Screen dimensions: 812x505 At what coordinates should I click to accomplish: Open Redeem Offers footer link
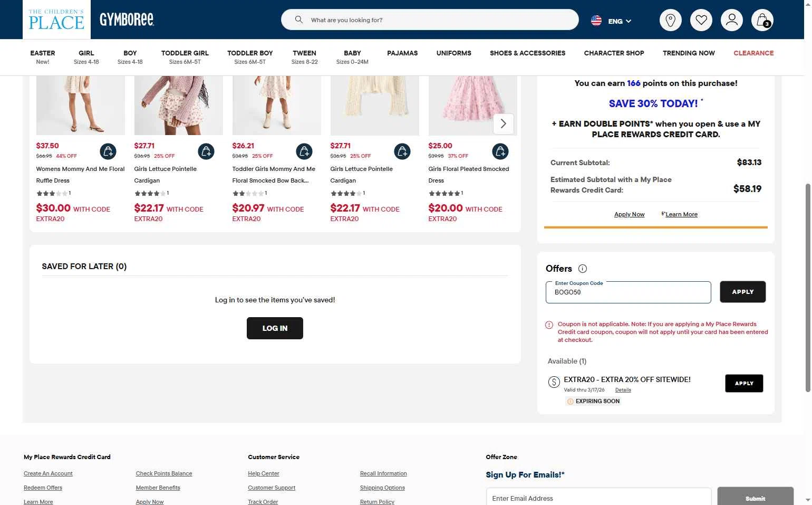[x=43, y=488]
